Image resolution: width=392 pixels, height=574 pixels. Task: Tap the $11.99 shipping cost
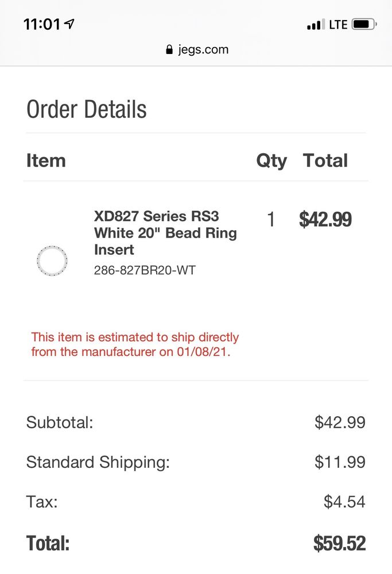(x=340, y=462)
